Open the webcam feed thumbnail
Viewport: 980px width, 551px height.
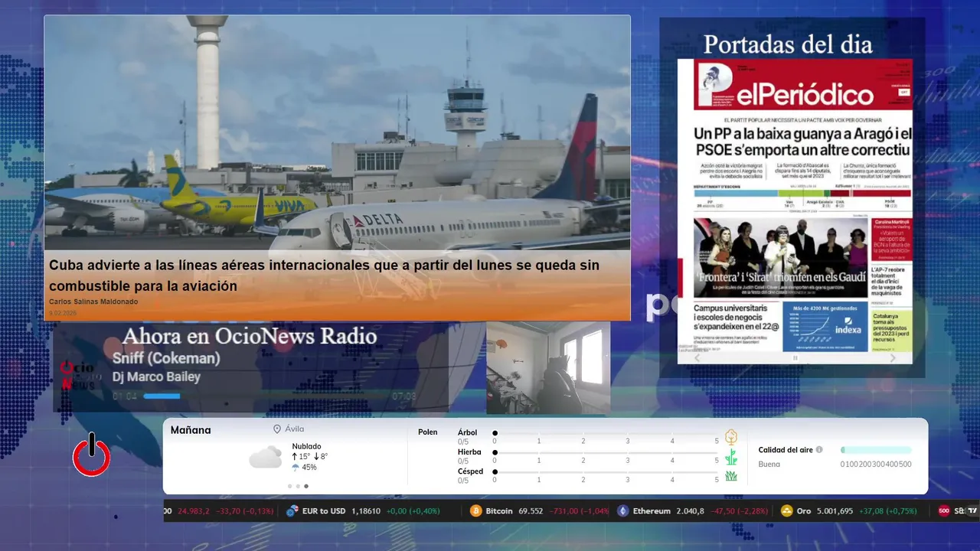click(548, 367)
